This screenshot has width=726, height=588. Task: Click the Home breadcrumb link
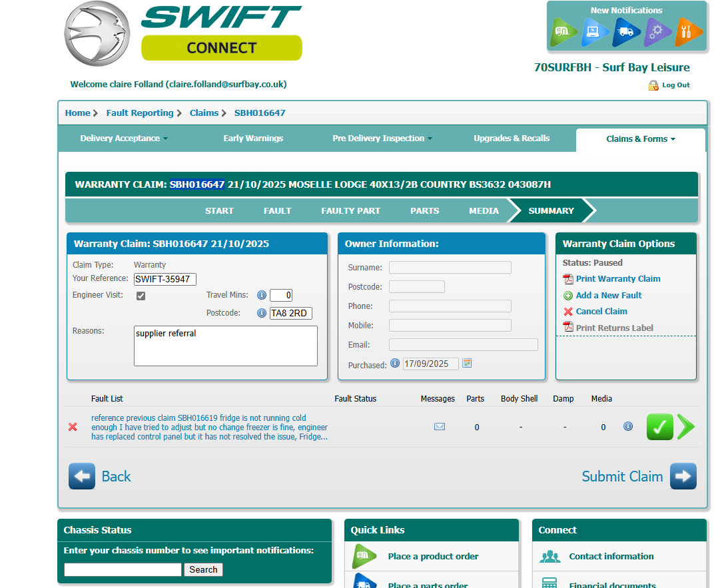(x=78, y=113)
